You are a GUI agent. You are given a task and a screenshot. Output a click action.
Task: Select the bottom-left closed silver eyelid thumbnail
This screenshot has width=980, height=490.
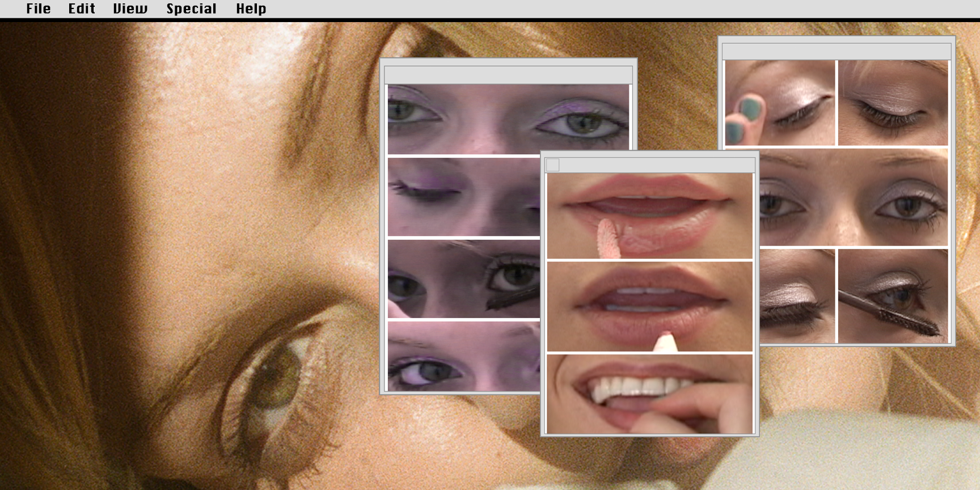797,295
